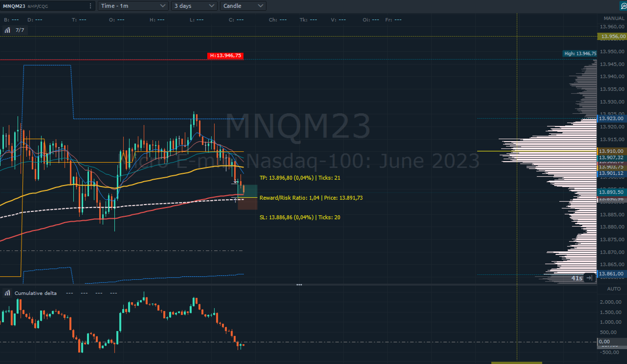Open the Time - 1m timeframe dropdown
Viewport: 627px width, 364px height.
pyautogui.click(x=133, y=6)
